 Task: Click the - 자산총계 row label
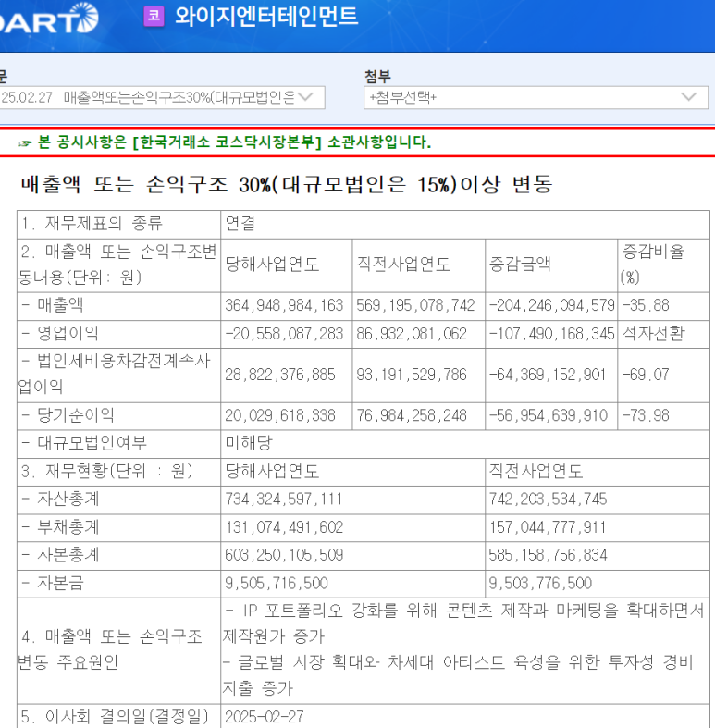coord(60,499)
